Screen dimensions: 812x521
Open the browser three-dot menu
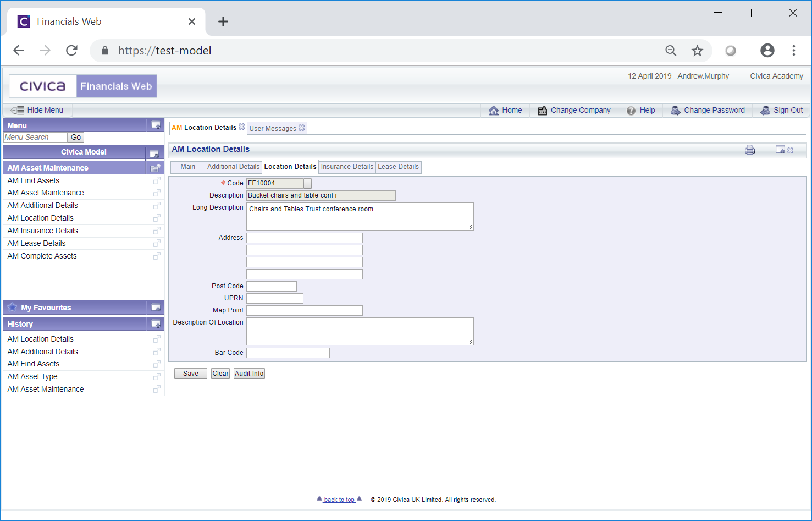(794, 51)
